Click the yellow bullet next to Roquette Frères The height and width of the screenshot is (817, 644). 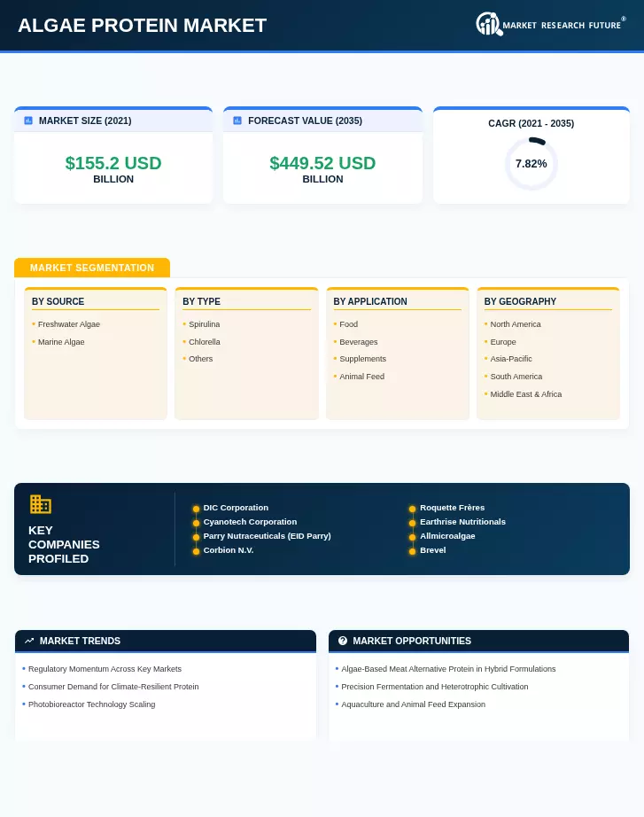pos(412,509)
